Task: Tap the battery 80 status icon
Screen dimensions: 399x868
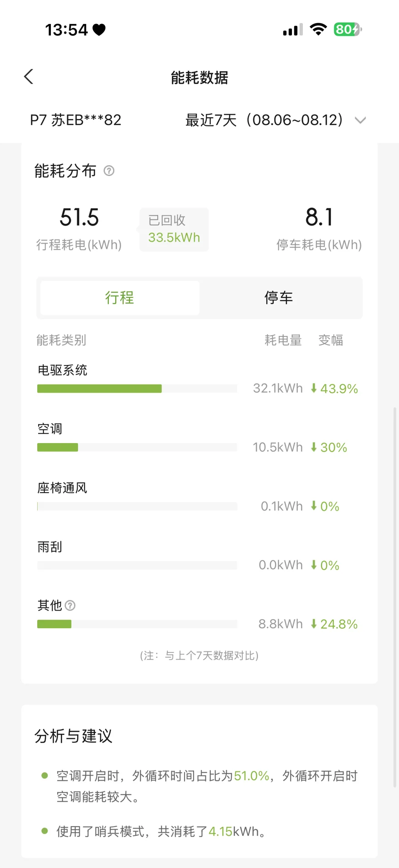Action: tap(347, 30)
